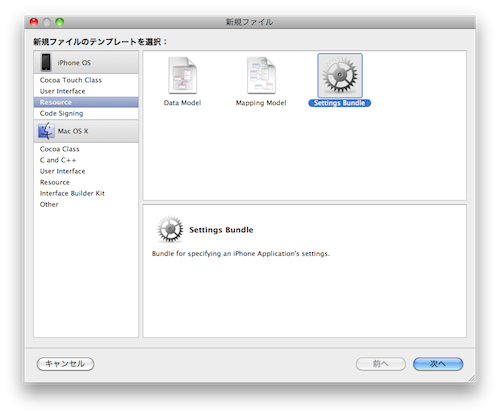Select the Mapping Model template icon
The width and height of the screenshot is (500, 416).
click(261, 75)
